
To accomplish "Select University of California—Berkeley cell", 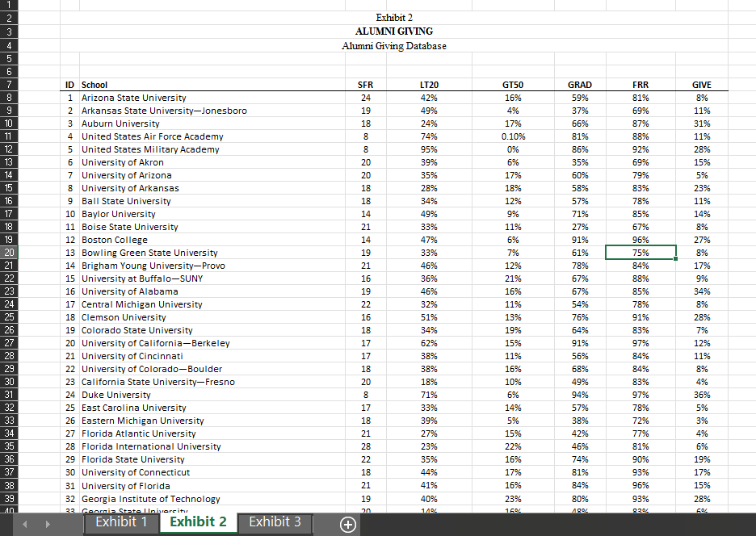I will coord(212,343).
